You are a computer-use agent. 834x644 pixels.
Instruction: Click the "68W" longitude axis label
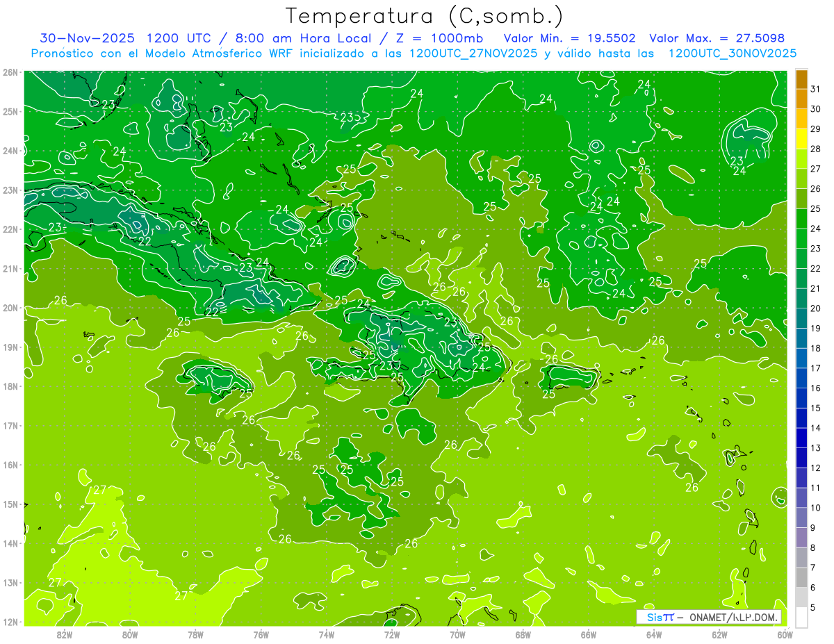[523, 634]
